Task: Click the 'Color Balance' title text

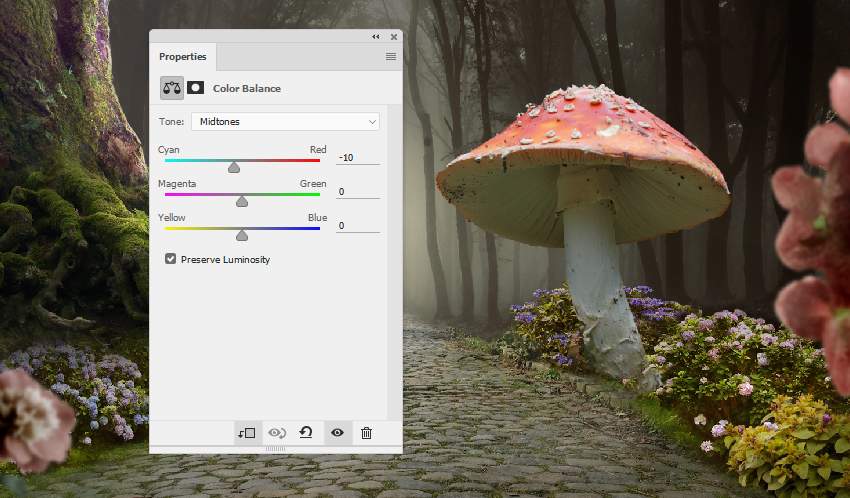Action: 247,88
